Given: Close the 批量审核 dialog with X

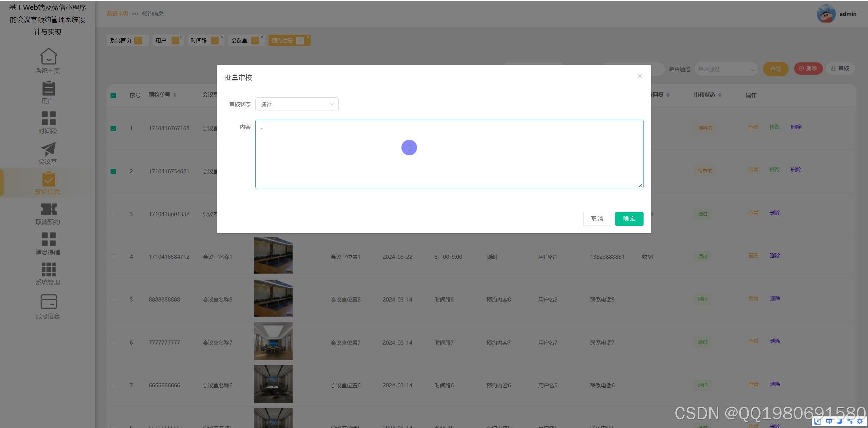Looking at the screenshot, I should click(640, 76).
